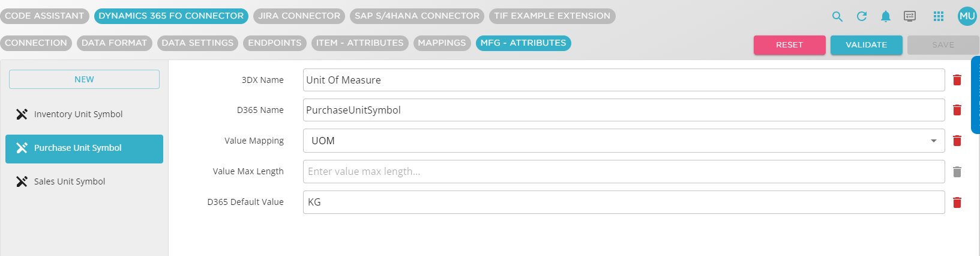980x256 pixels.
Task: Delete the D365 Default Value field
Action: tap(957, 203)
